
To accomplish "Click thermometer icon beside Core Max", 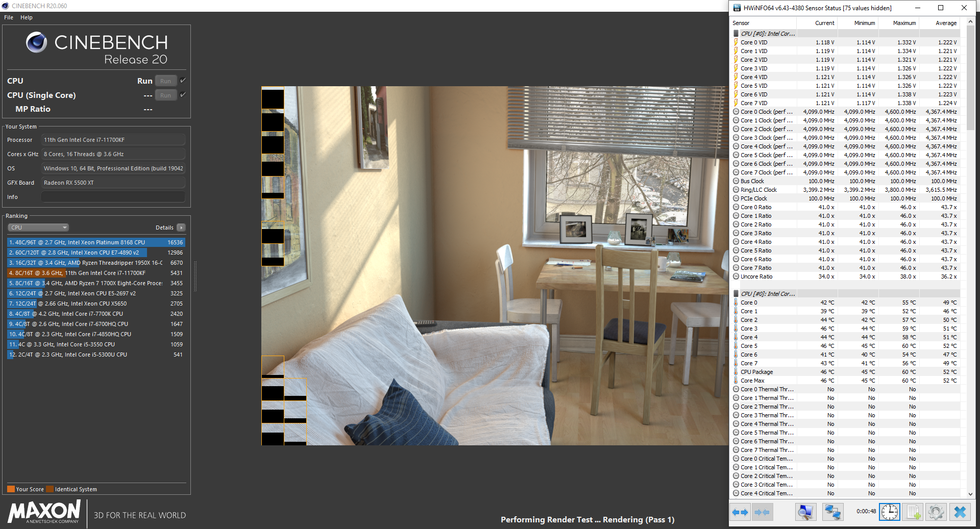I will tap(736, 381).
